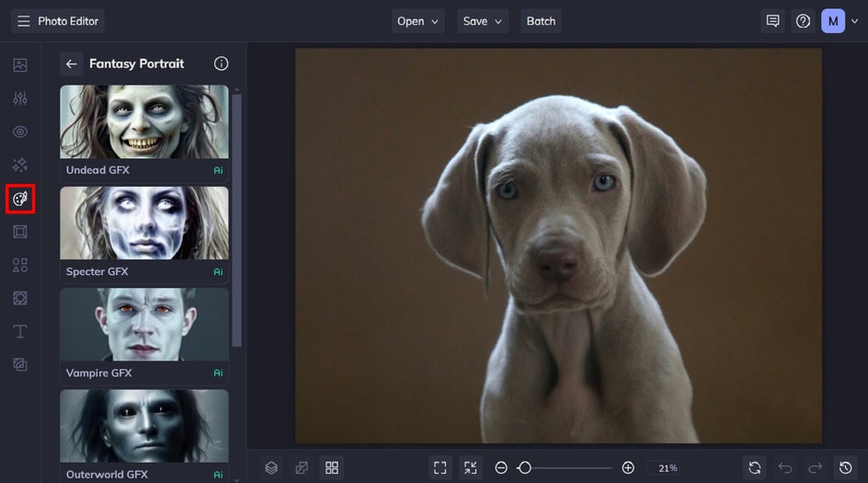868x483 pixels.
Task: Expand the Save dropdown menu
Action: (483, 21)
